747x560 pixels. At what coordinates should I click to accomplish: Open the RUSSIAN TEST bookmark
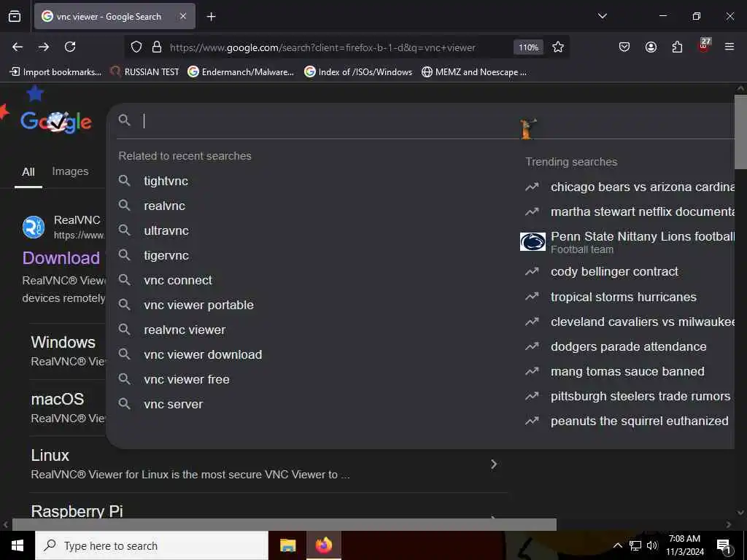coord(144,72)
